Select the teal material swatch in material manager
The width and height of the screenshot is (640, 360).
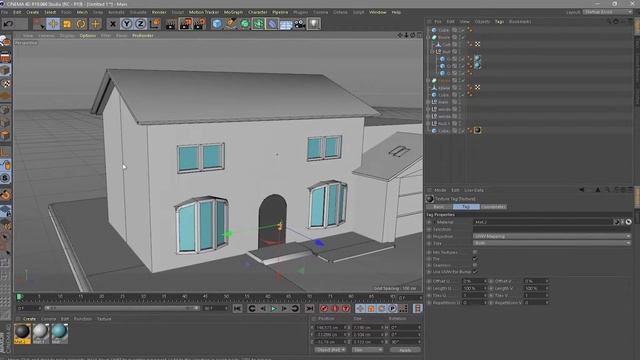[x=59, y=333]
